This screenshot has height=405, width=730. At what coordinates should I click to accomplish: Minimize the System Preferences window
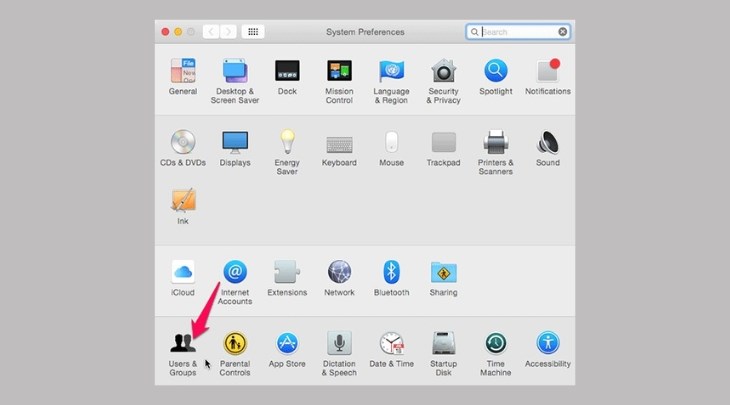tap(178, 32)
